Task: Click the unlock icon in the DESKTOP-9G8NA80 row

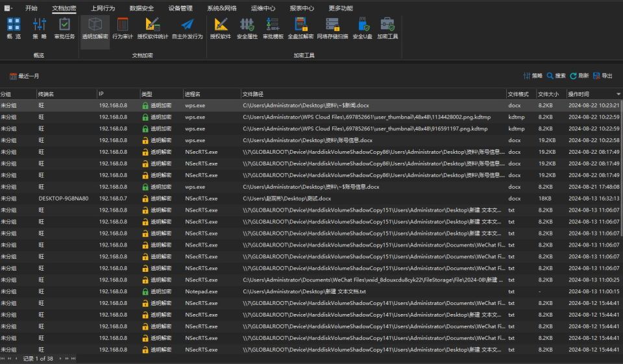Action: [x=145, y=199]
